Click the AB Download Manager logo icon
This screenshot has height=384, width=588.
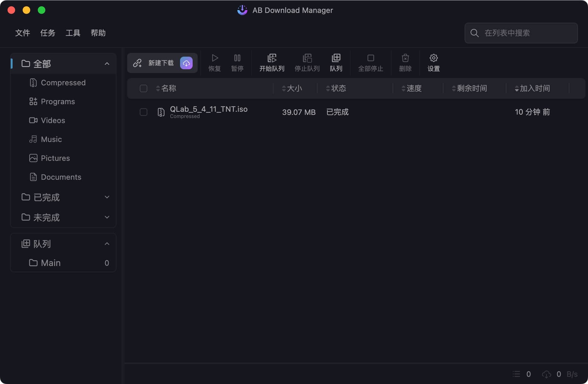click(242, 10)
